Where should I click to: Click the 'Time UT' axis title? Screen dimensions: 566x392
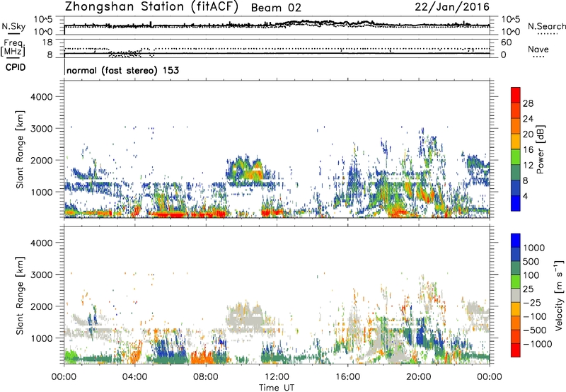[x=277, y=388]
